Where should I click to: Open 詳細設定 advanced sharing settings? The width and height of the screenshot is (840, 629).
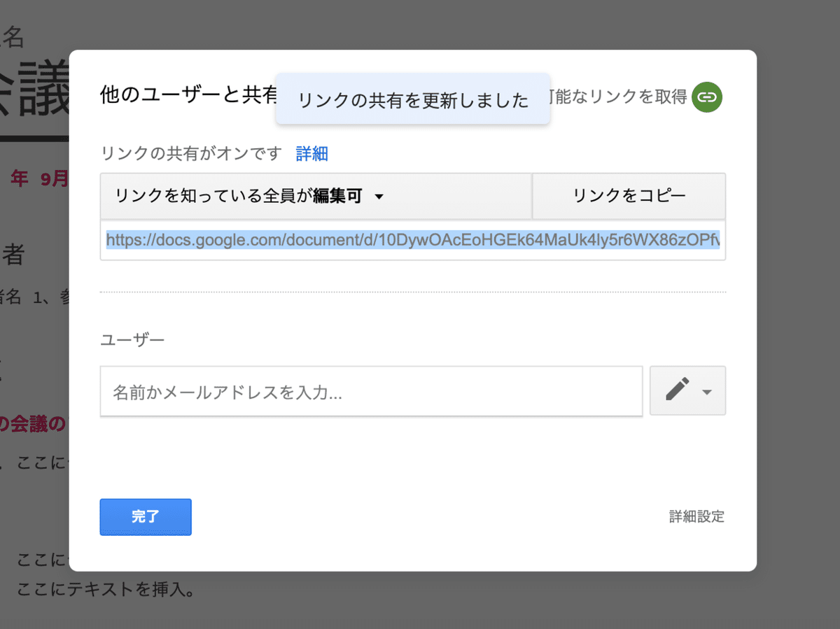(696, 516)
